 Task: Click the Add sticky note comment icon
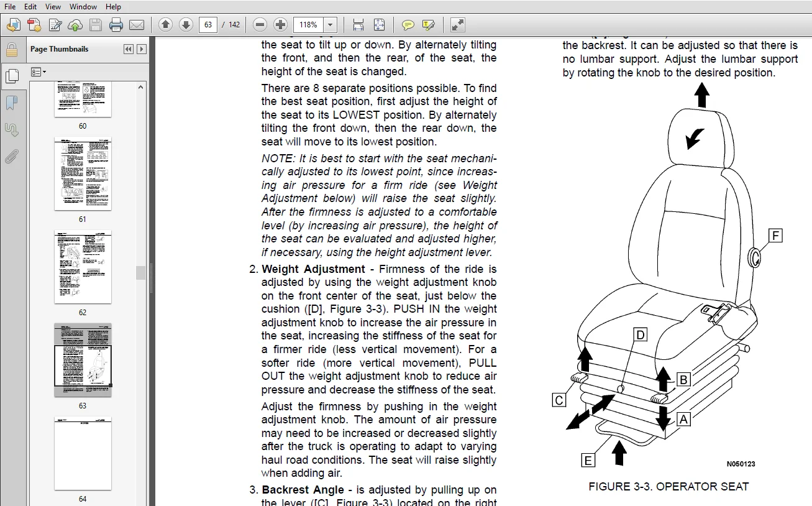coord(408,25)
